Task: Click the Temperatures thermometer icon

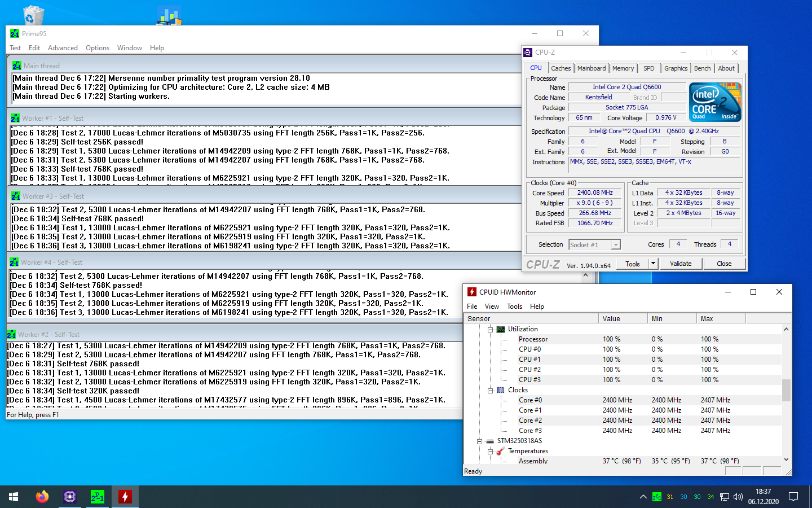Action: pyautogui.click(x=501, y=451)
